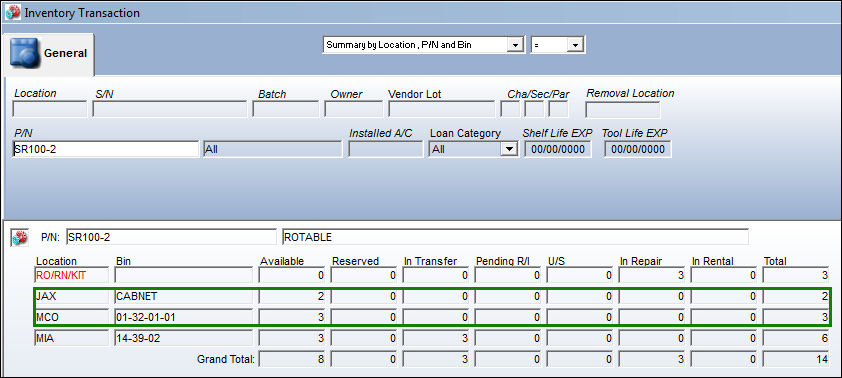
Task: Click the first Cha/Sec/Par box
Action: (510, 110)
